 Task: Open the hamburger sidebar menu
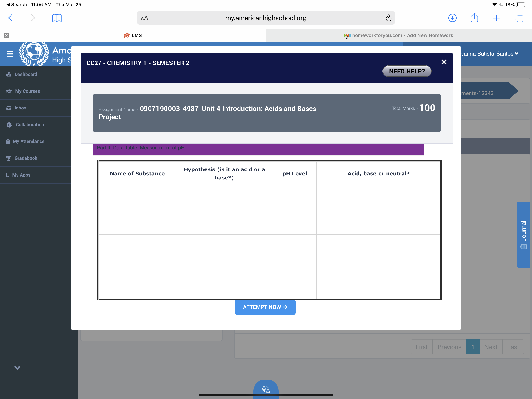pos(10,54)
